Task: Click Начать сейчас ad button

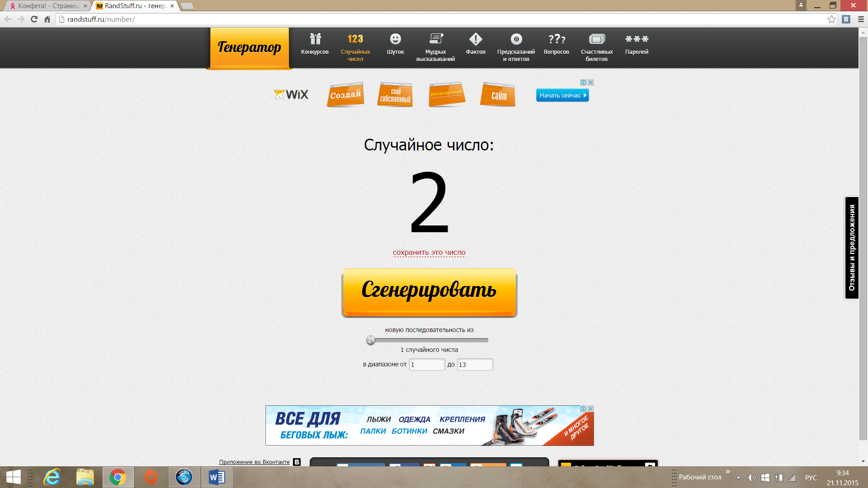Action: click(x=562, y=95)
